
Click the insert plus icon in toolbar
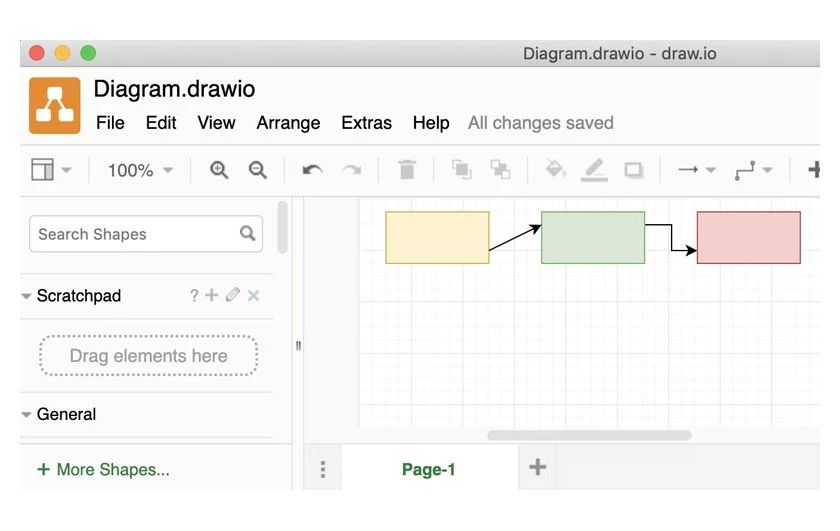tap(814, 169)
